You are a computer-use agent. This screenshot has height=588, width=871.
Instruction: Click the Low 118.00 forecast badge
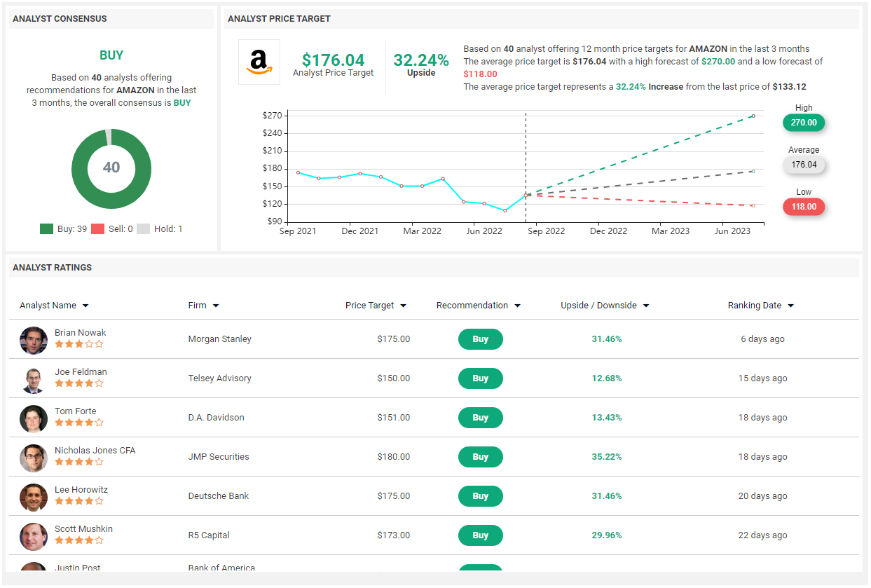804,207
